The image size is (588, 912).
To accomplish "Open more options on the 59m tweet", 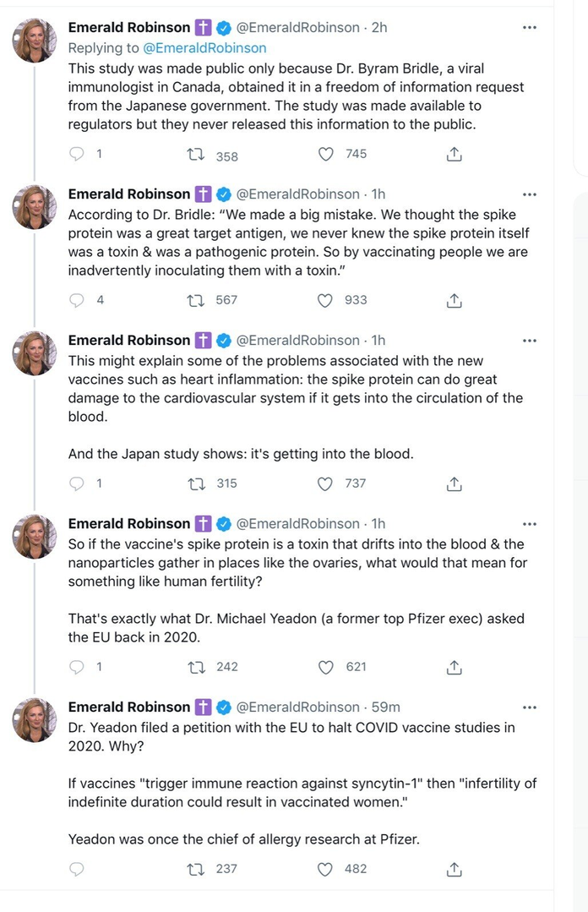I will (530, 707).
